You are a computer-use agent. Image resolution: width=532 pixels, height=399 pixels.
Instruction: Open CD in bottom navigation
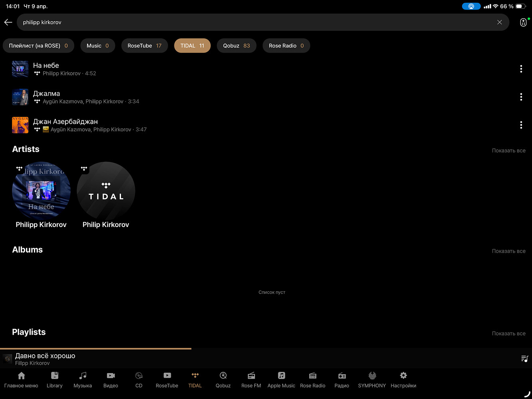(x=139, y=379)
